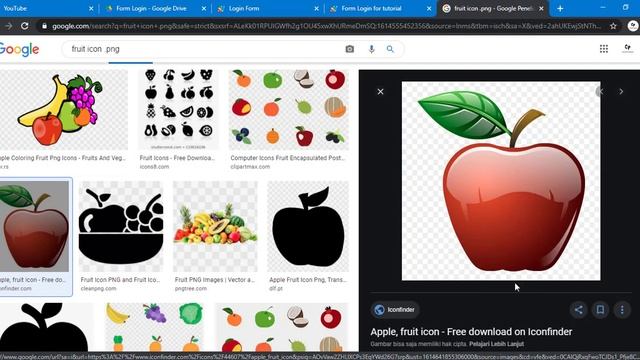Click the Google logo
The height and width of the screenshot is (360, 640).
coord(19,49)
